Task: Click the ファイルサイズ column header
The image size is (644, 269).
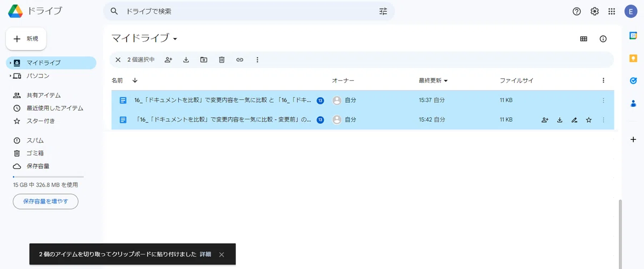Action: [516, 80]
